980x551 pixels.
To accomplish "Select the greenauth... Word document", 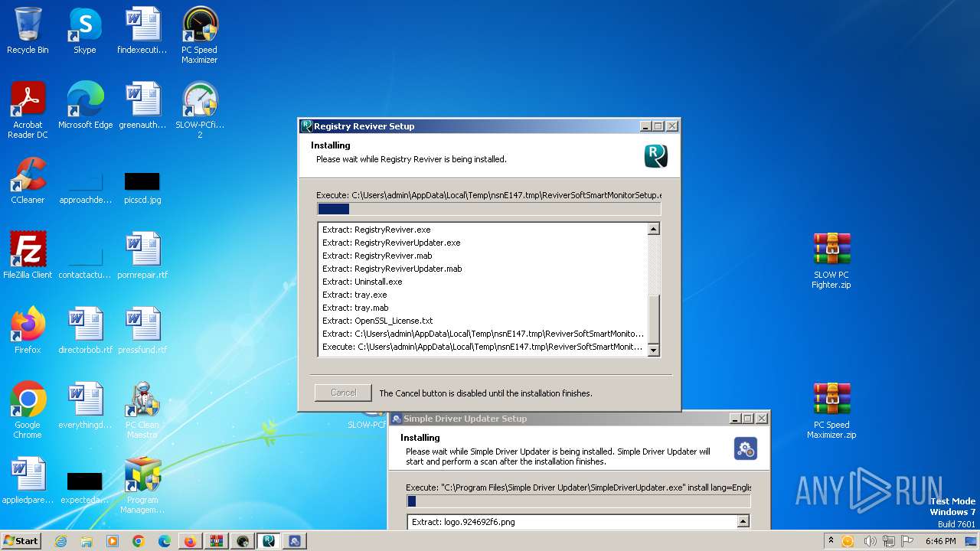I will pyautogui.click(x=142, y=106).
